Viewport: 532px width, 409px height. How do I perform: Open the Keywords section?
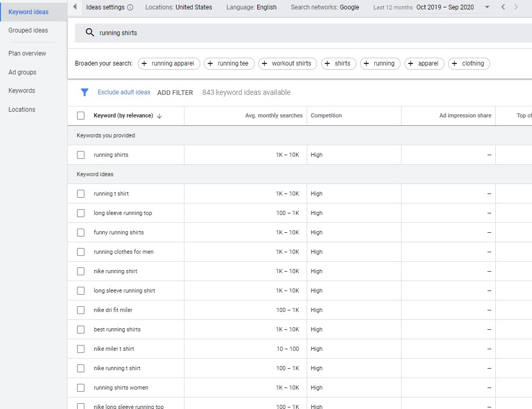click(x=21, y=91)
